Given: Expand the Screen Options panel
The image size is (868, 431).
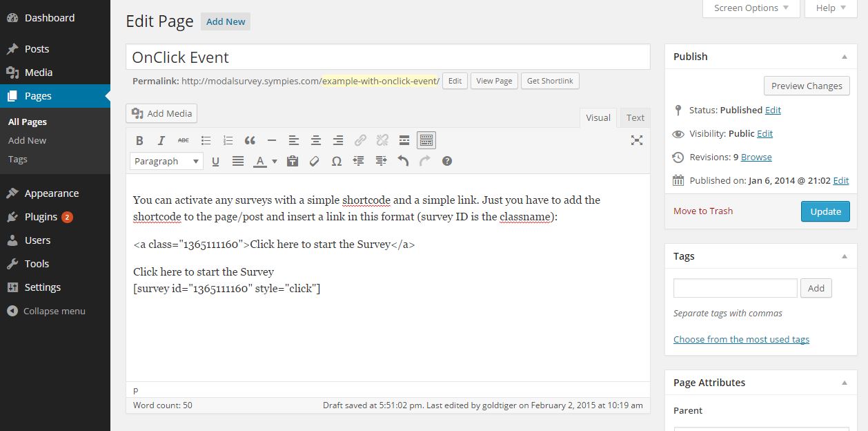Looking at the screenshot, I should pos(751,8).
